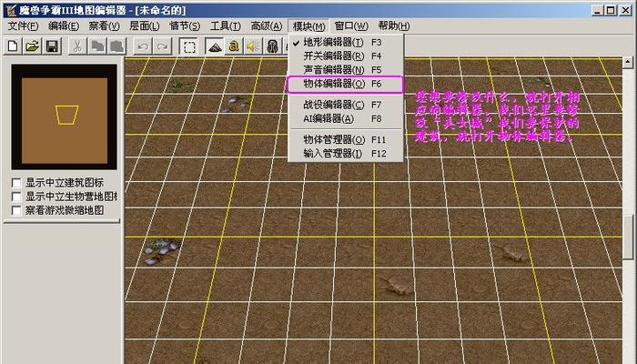The image size is (637, 364).
Task: Check 察看游戏微缩地图 option
Action: 16,210
